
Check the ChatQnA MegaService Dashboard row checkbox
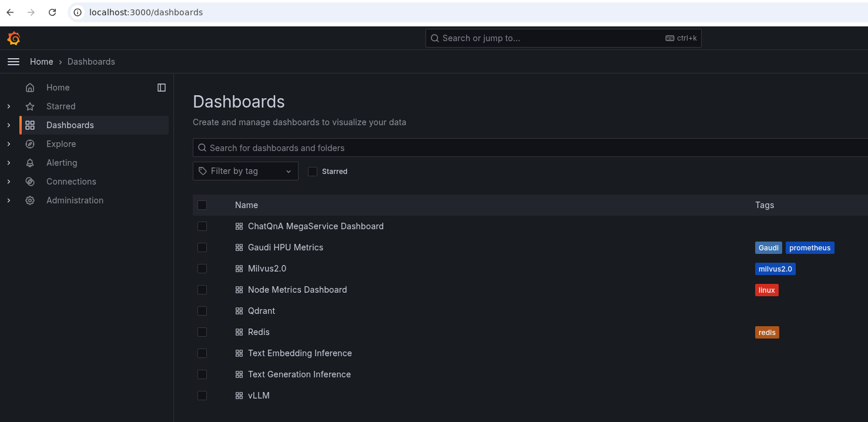click(x=202, y=226)
